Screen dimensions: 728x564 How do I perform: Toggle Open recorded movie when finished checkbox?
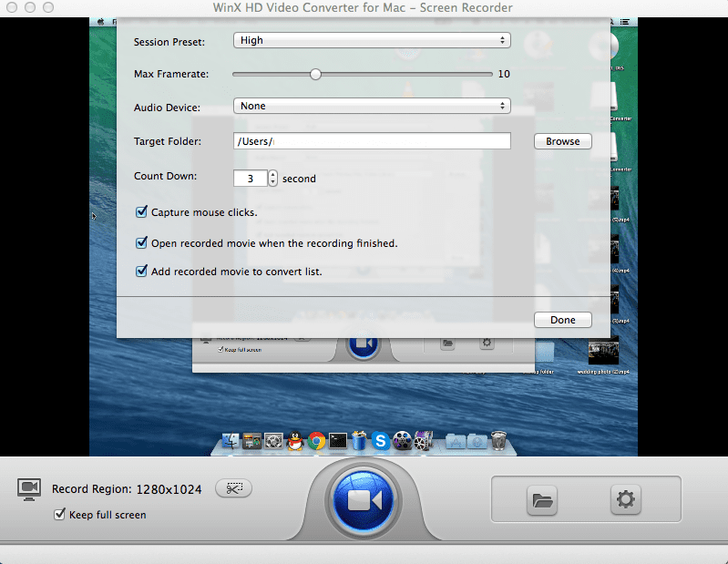[141, 242]
